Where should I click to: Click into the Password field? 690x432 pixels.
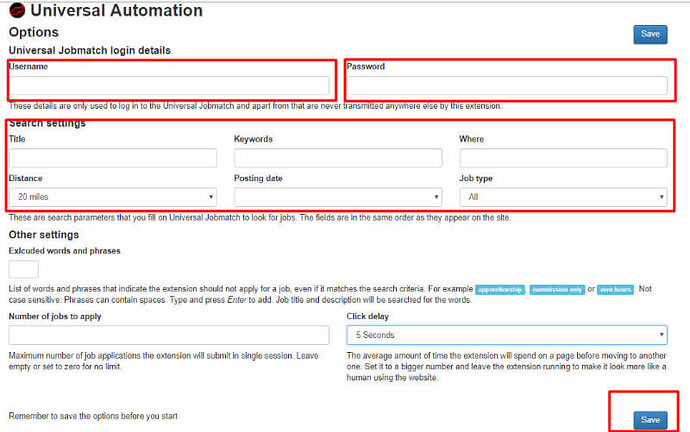pos(506,86)
